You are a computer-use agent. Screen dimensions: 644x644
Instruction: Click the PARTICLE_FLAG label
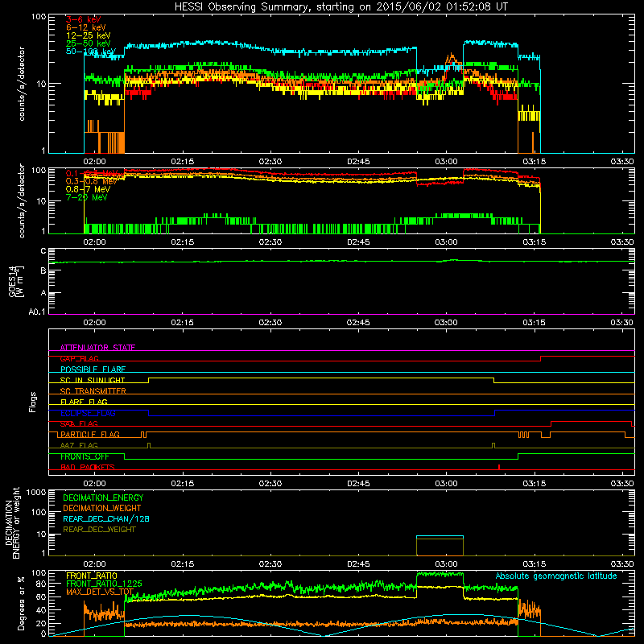tap(90, 434)
